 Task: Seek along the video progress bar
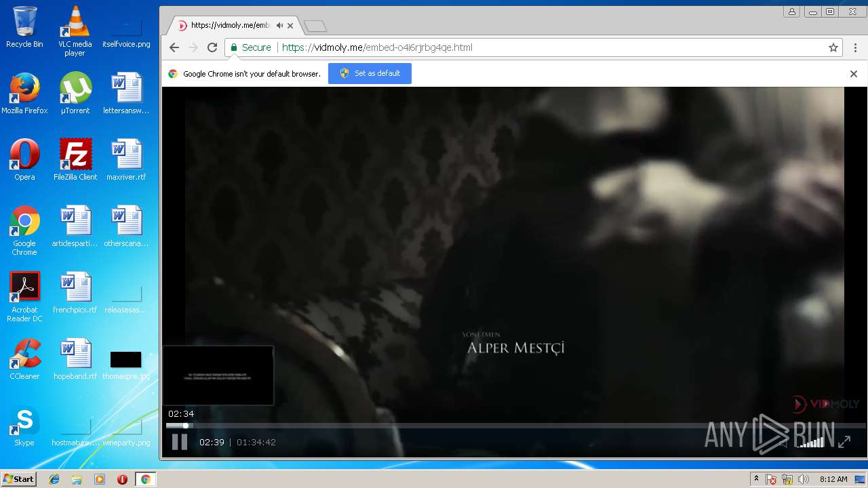pyautogui.click(x=515, y=426)
